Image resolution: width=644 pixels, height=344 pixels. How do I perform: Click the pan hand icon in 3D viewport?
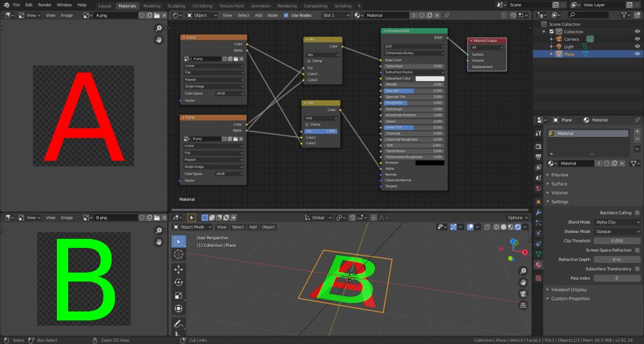pyautogui.click(x=523, y=282)
